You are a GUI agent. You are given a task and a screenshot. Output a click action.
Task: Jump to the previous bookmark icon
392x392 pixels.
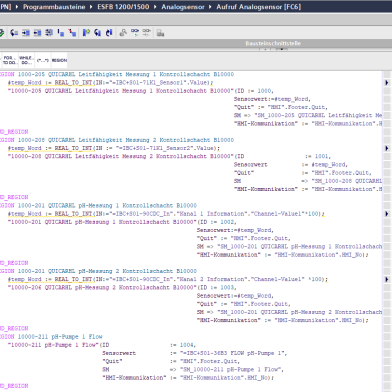click(x=97, y=33)
